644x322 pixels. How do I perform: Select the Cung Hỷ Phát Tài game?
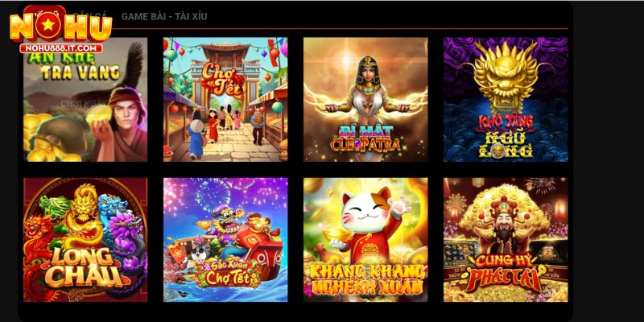click(506, 240)
